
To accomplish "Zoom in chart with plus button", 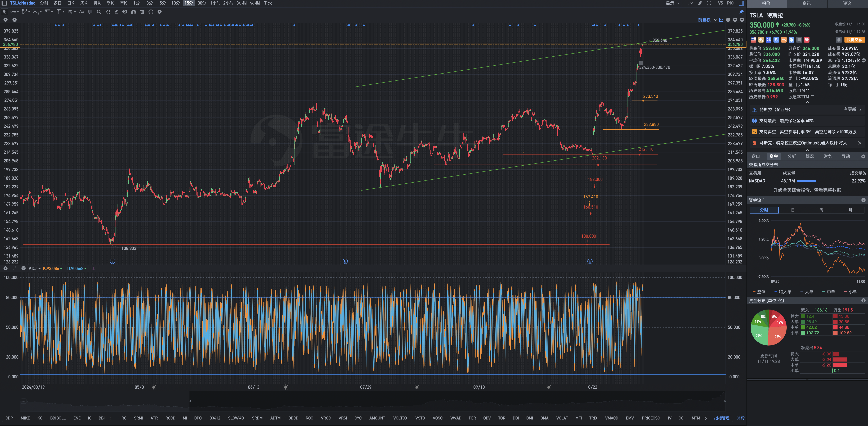I will click(742, 20).
